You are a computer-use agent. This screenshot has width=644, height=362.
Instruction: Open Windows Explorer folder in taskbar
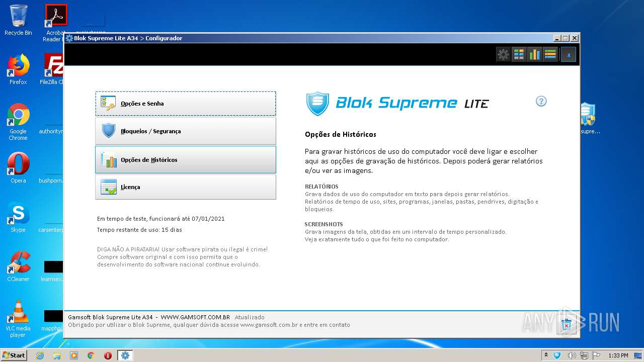point(57,355)
